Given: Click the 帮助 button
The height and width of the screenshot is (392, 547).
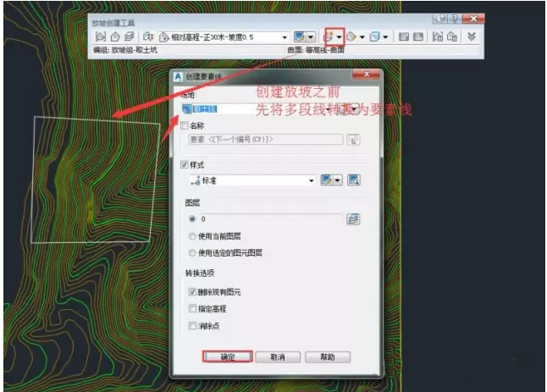Looking at the screenshot, I should [x=328, y=356].
